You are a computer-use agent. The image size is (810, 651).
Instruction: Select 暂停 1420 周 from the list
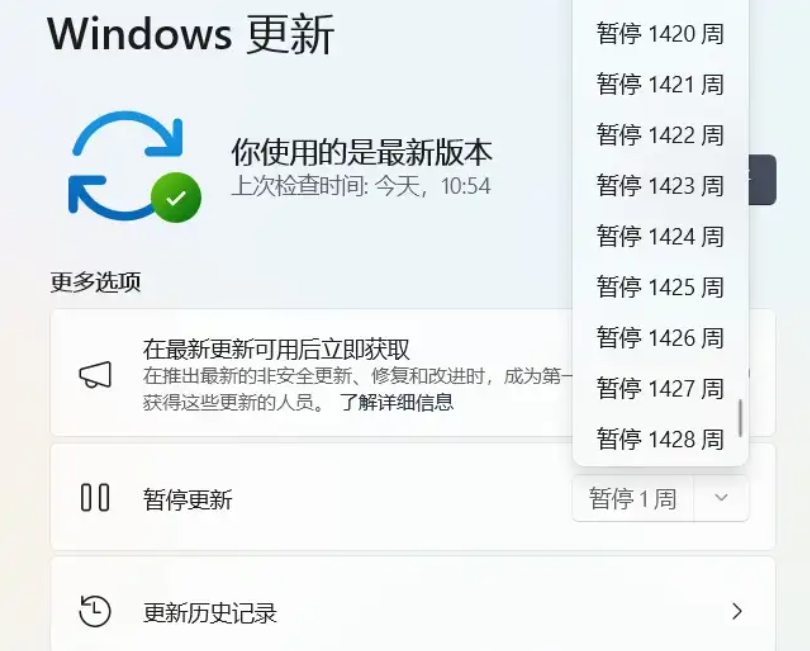click(660, 34)
